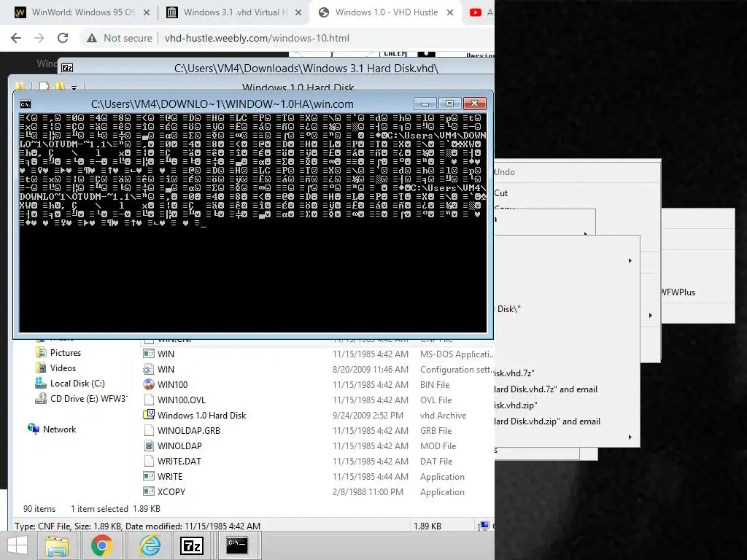Choose Cut in the context menu
Screen dimensions: 747x560
point(501,192)
